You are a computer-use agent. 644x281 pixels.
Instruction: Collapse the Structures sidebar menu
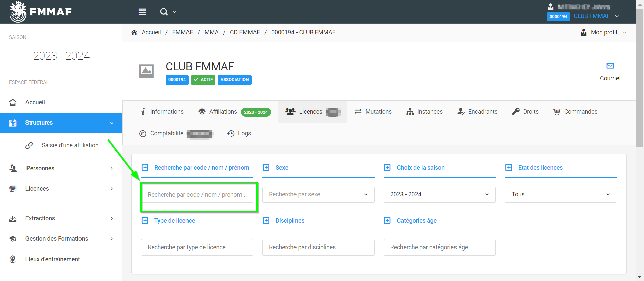pyautogui.click(x=61, y=123)
